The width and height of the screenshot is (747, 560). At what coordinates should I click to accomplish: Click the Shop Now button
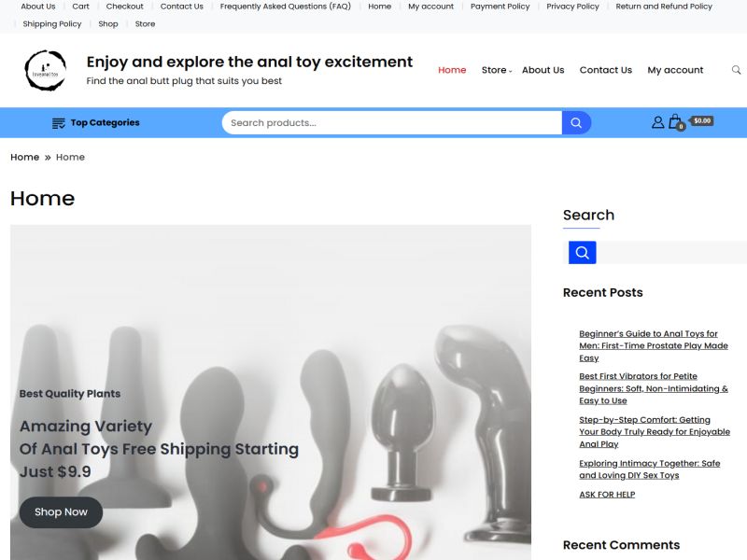(x=61, y=512)
